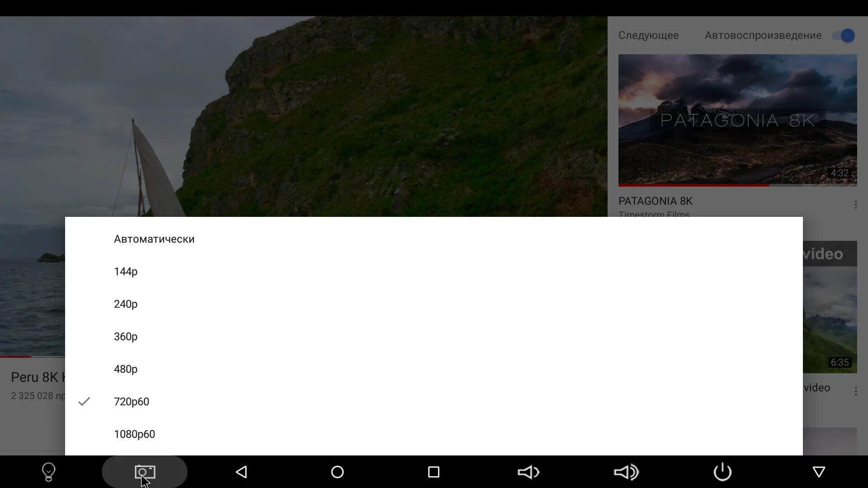Go to home with circle button
Screen dimensions: 868x488
click(x=337, y=472)
